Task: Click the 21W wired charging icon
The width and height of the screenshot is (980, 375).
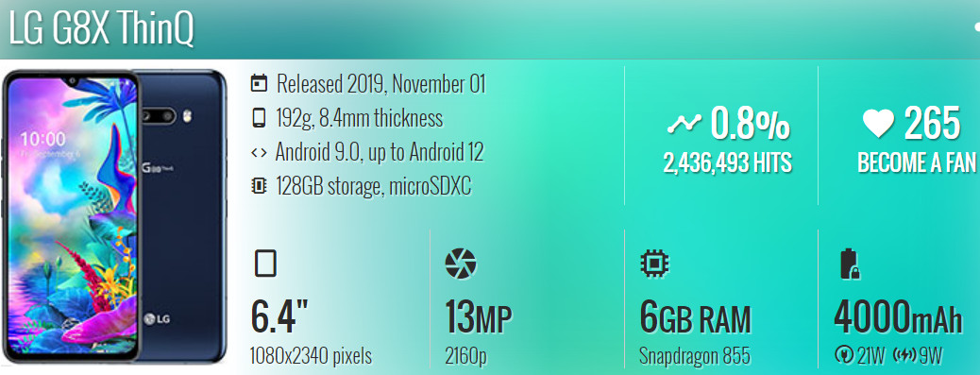Action: (841, 356)
